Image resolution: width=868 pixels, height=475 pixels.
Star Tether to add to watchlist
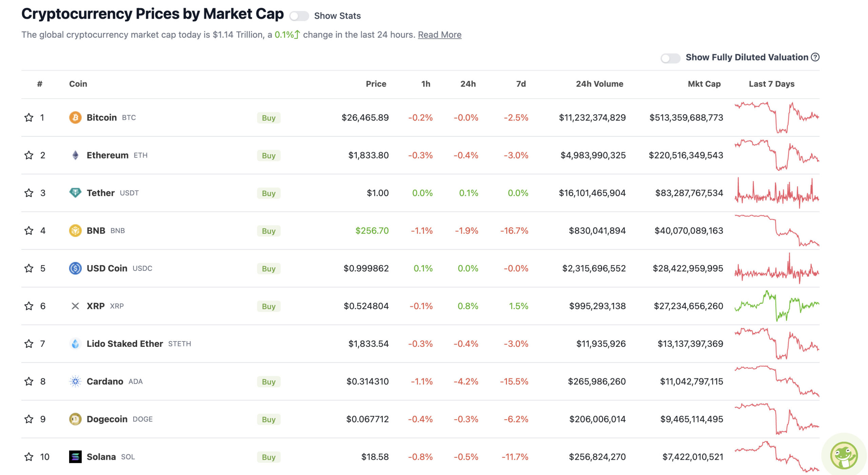29,193
